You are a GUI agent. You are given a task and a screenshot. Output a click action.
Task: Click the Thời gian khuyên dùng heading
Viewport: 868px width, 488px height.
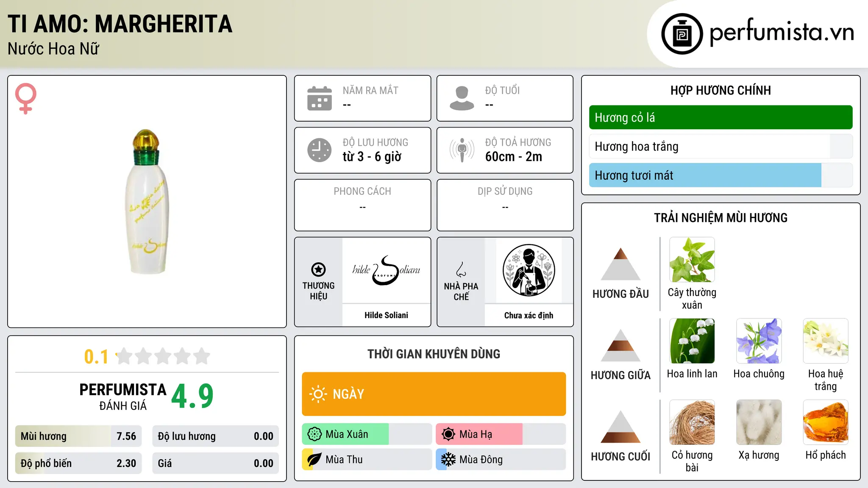click(x=434, y=354)
